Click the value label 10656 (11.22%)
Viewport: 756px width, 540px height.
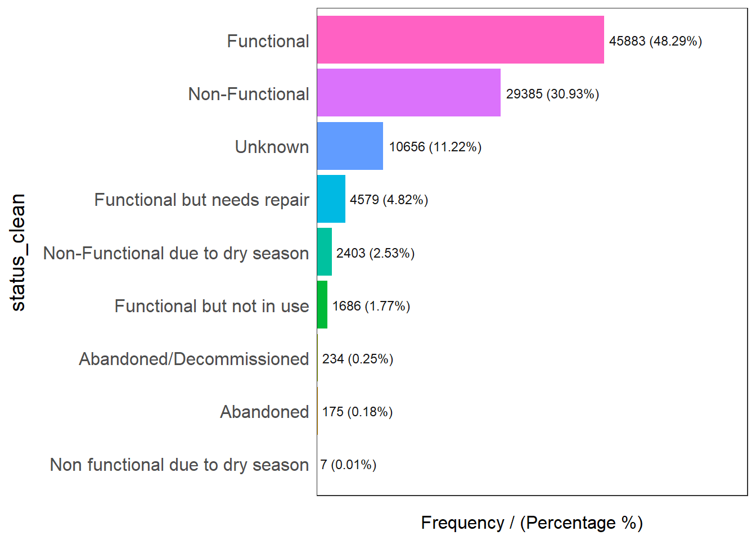[x=435, y=147]
